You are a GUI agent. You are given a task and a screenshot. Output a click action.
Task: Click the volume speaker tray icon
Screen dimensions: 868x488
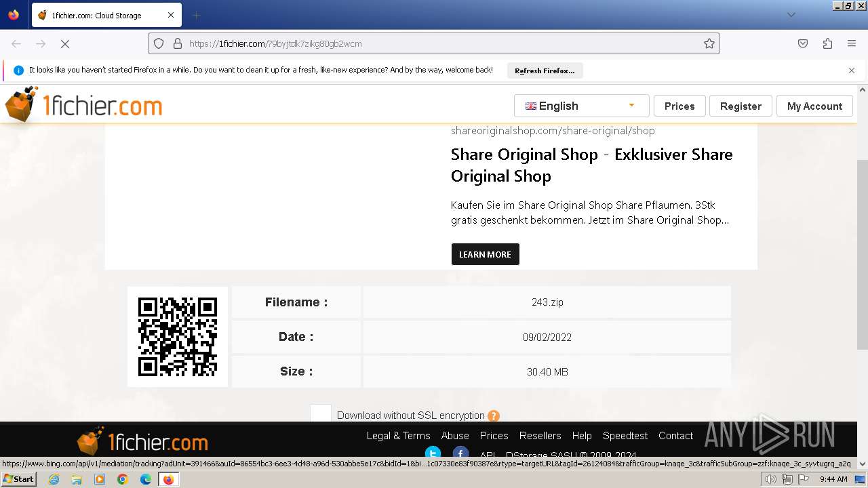[770, 479]
